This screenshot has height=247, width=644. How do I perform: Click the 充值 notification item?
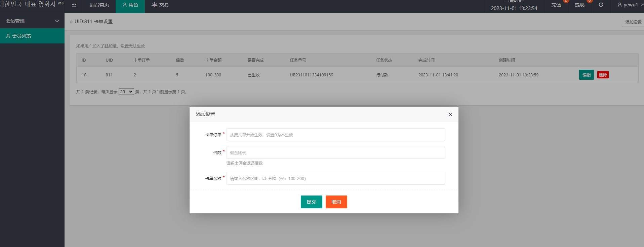coord(556,5)
